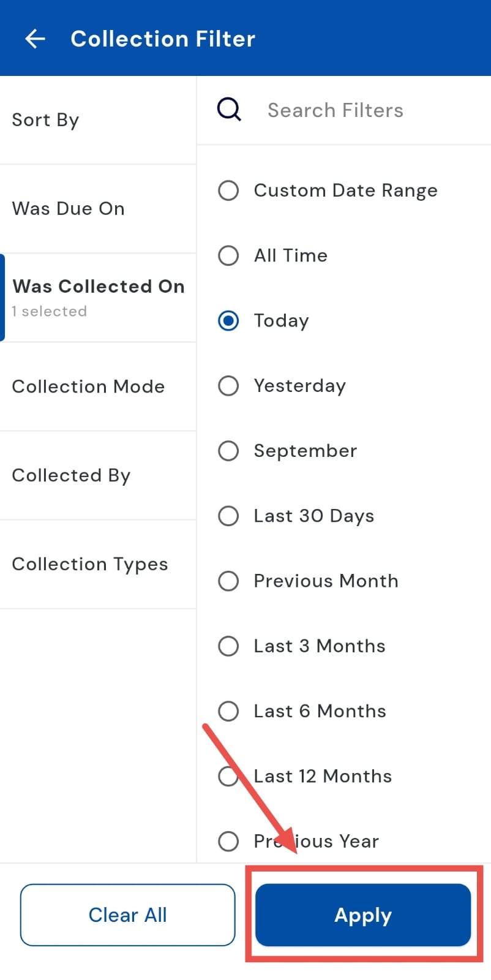Show Collection Mode filter options
The image size is (491, 980).
(x=98, y=386)
